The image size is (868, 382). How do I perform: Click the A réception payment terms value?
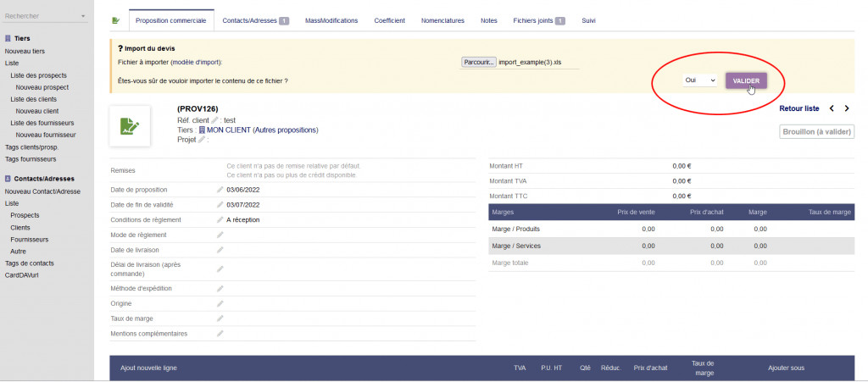[x=243, y=220]
